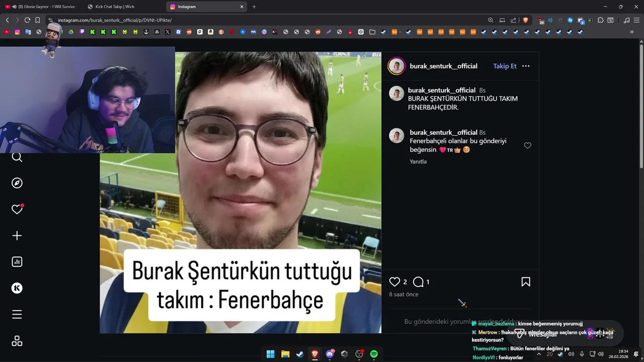Click the post avatar next to Takip Et
644x362 pixels.
(x=396, y=66)
